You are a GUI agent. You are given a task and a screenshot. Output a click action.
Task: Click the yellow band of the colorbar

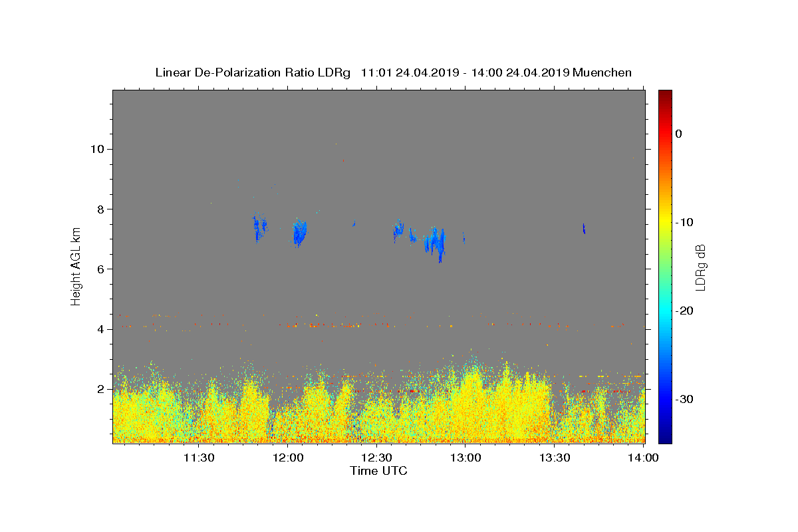coord(665,222)
